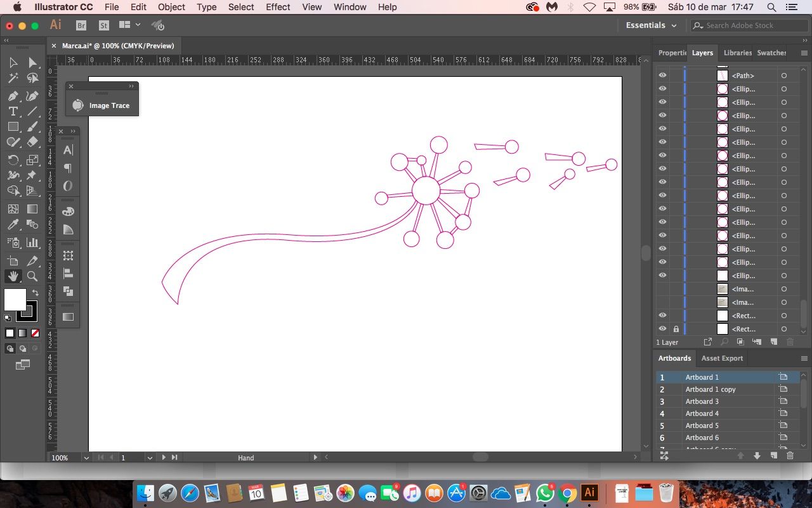Select the Direct Selection tool
The image size is (812, 508).
pyautogui.click(x=32, y=62)
